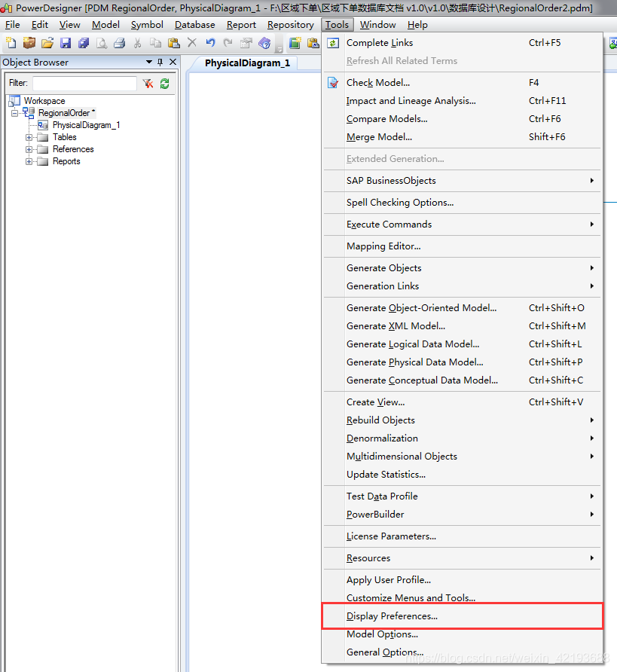Open the Mapping Editor
617x672 pixels.
[463, 246]
